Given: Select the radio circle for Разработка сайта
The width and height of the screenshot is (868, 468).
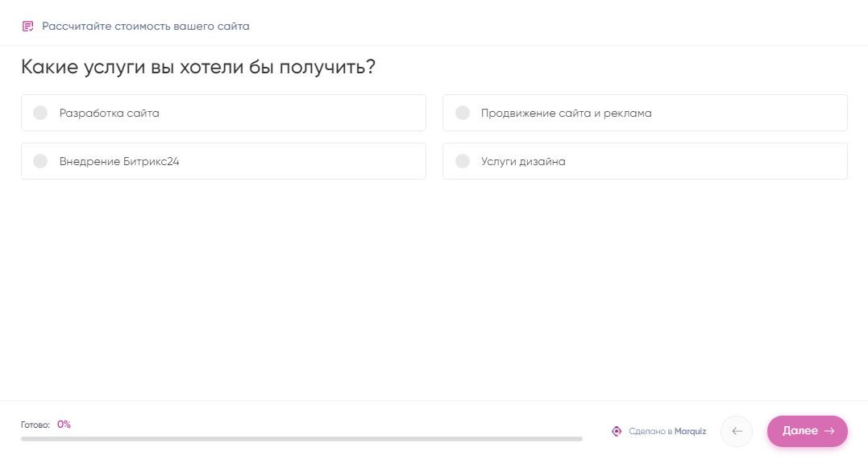Looking at the screenshot, I should (40, 113).
